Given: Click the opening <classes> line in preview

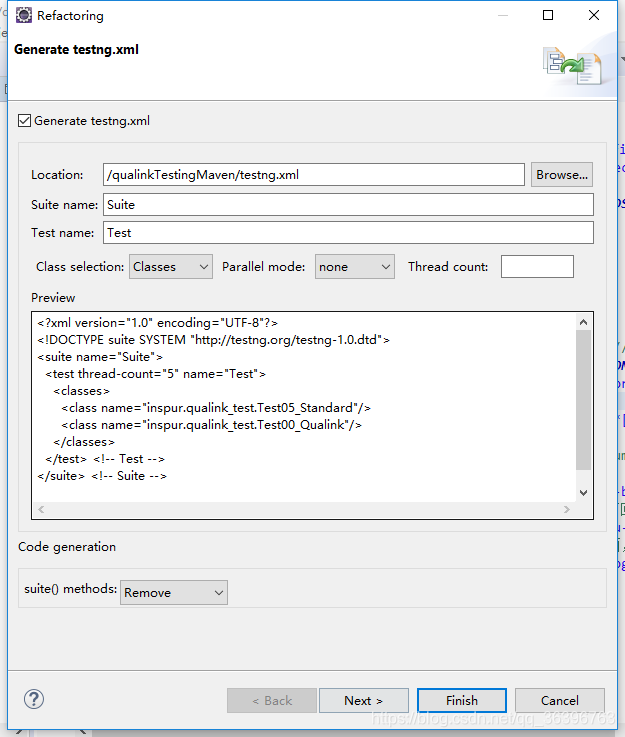Looking at the screenshot, I should tap(81, 391).
